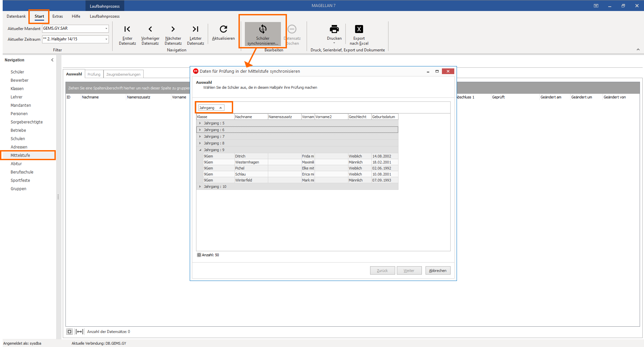Click Schüler synchronisieren icon
The image size is (644, 347).
pos(263,29)
